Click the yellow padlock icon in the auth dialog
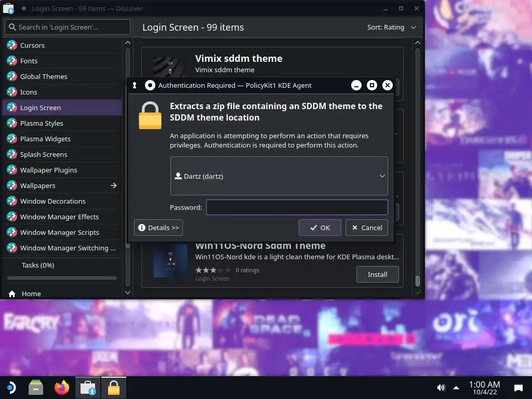The width and height of the screenshot is (532, 399). coord(150,116)
